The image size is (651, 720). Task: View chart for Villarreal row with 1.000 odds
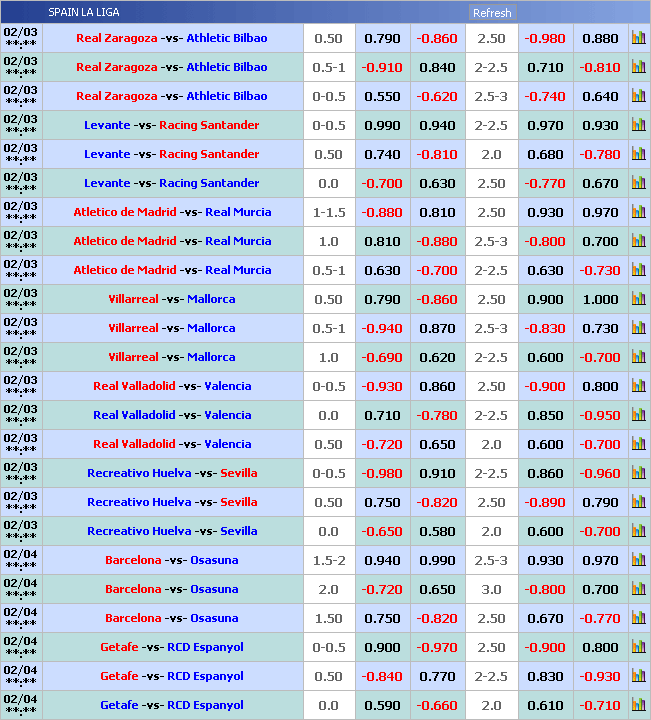[x=638, y=299]
